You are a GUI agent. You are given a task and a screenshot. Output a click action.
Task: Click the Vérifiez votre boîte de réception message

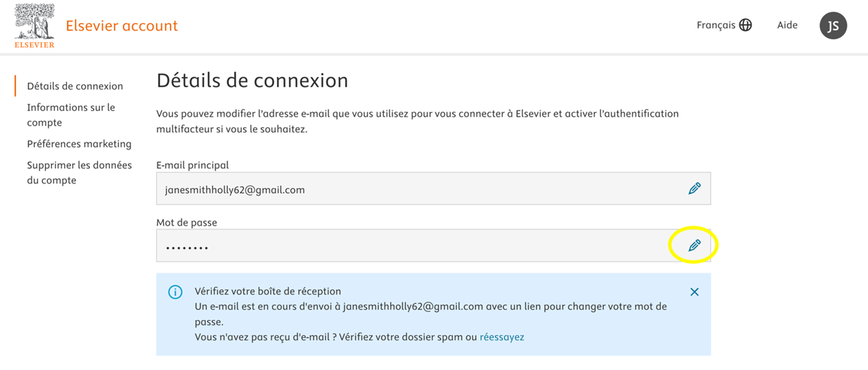(268, 291)
